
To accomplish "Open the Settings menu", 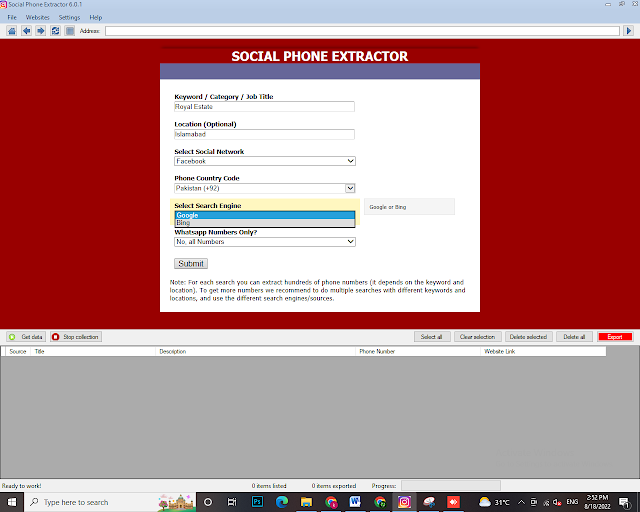I will (69, 18).
